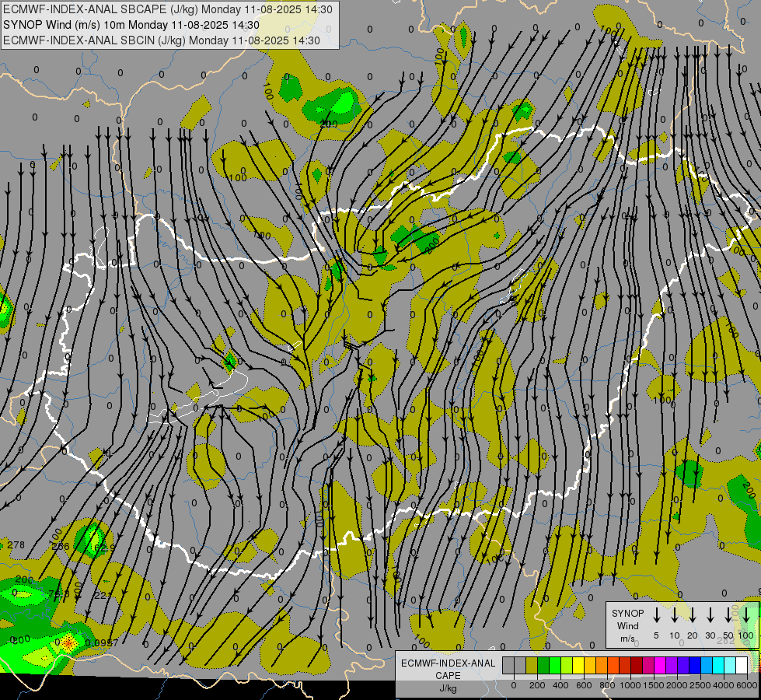Pick the olive swatch on the CAPE scale
The height and width of the screenshot is (700, 761).
point(532,666)
